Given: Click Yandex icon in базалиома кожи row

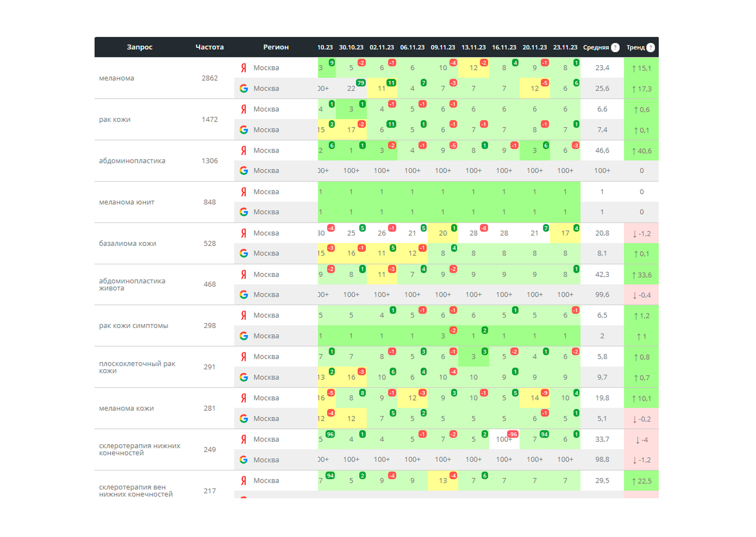Looking at the screenshot, I should tap(244, 233).
